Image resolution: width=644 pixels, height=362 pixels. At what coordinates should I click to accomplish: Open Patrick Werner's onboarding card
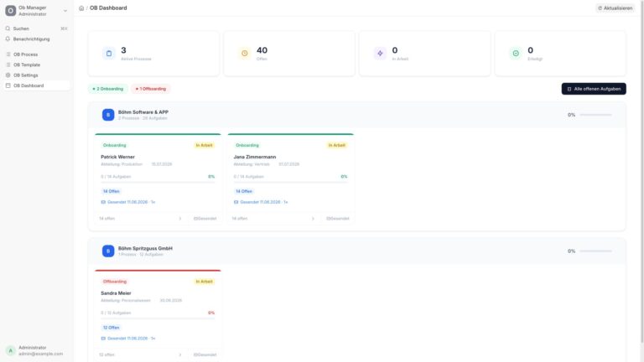point(158,178)
